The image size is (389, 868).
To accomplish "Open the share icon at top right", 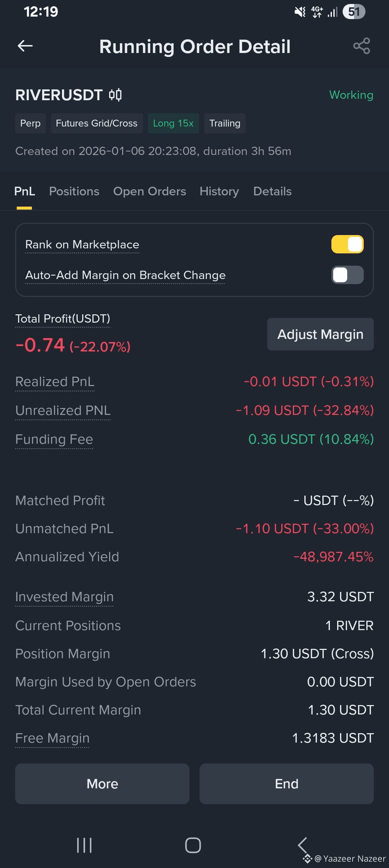I will [x=362, y=46].
